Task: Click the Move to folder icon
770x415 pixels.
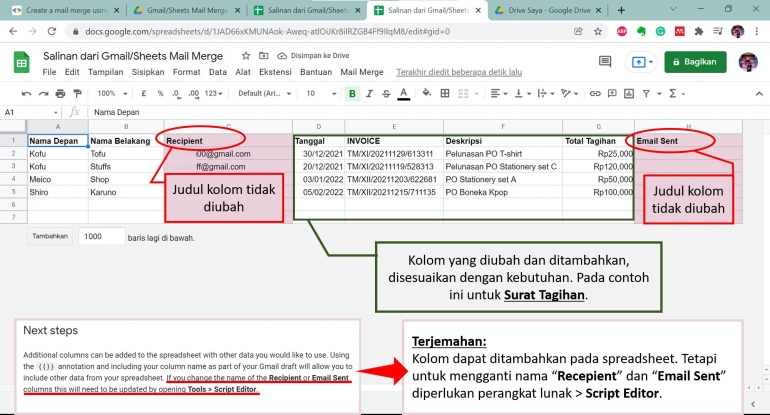Action: (264, 55)
